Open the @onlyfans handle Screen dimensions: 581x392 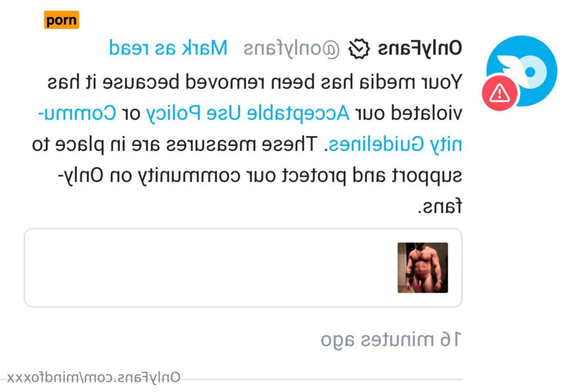292,49
